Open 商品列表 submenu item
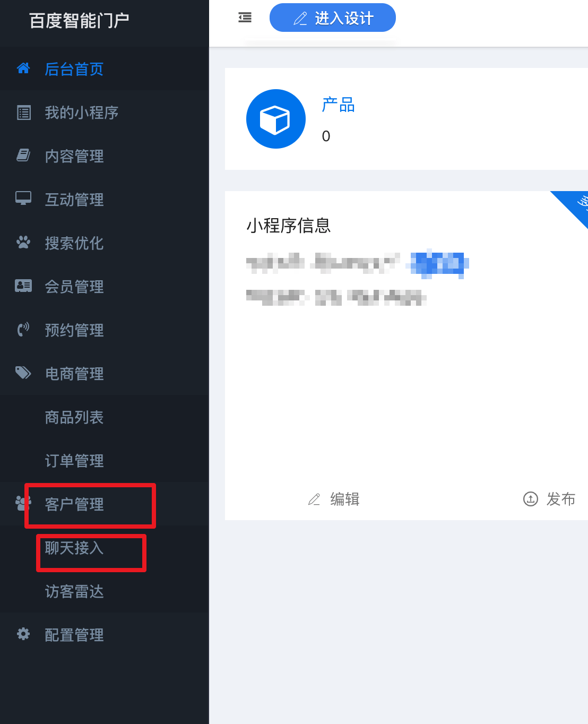The height and width of the screenshot is (724, 588). pos(105,417)
